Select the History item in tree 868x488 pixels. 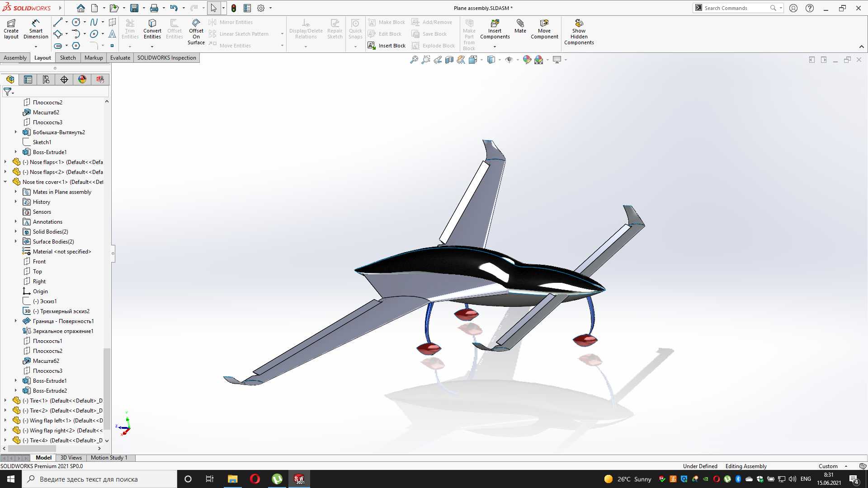pyautogui.click(x=42, y=202)
